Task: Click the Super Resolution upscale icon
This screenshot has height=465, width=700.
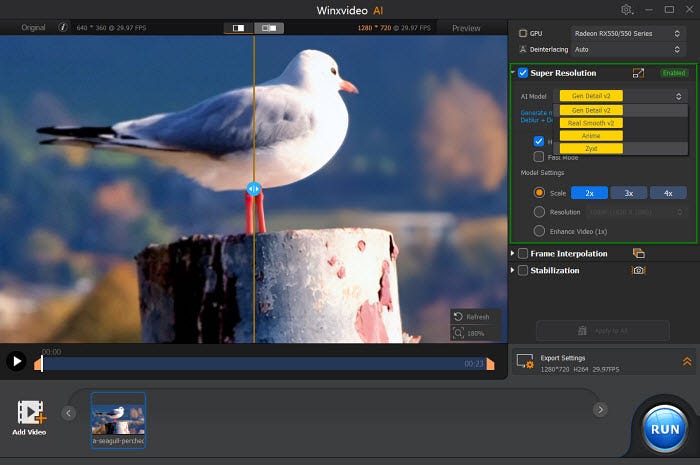Action: coord(638,73)
